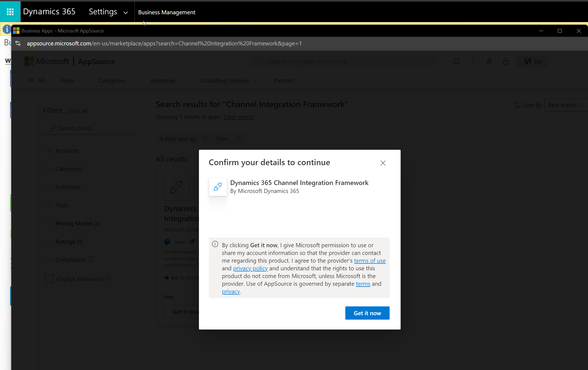588x370 pixels.
Task: Expand the Categories filter section
Action: [x=65, y=169]
